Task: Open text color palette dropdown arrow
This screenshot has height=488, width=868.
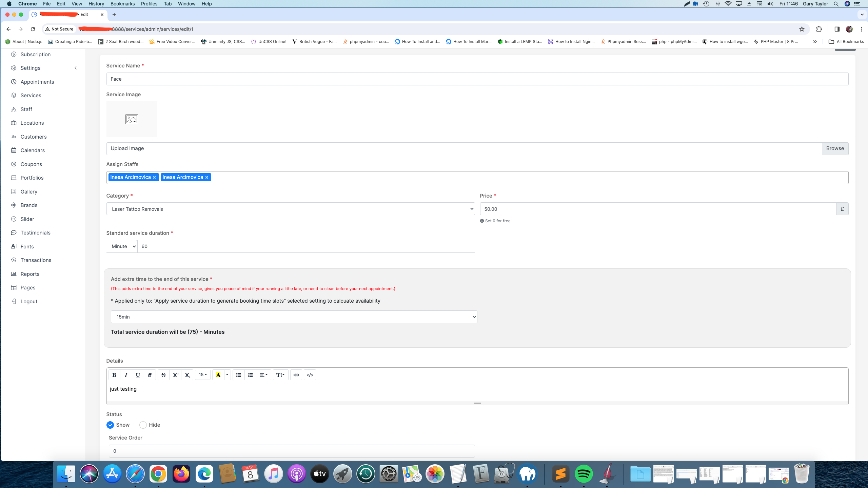Action: point(227,375)
